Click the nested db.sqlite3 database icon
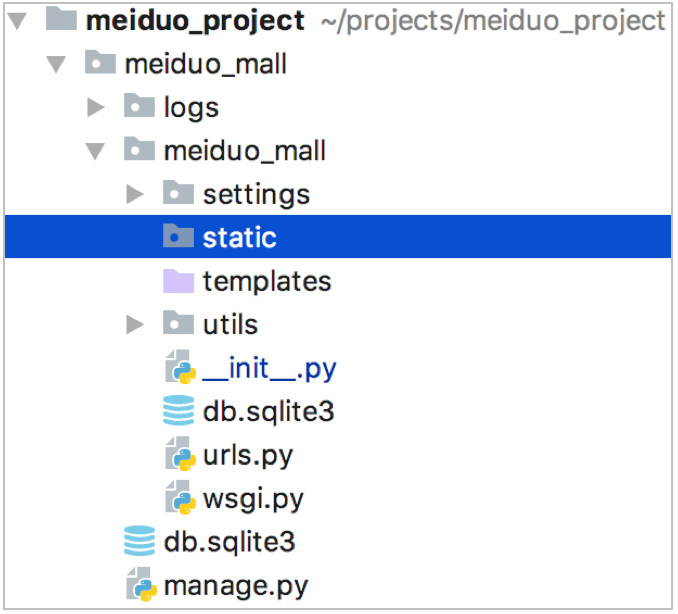This screenshot has height=614, width=678. 179,411
